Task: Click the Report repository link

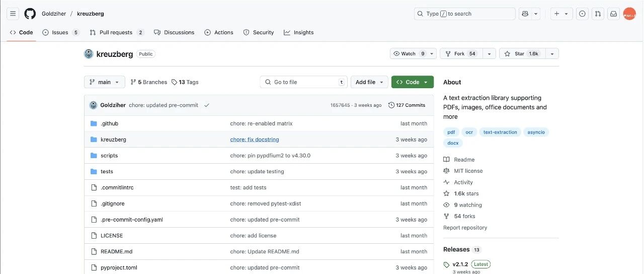Action: [465, 228]
